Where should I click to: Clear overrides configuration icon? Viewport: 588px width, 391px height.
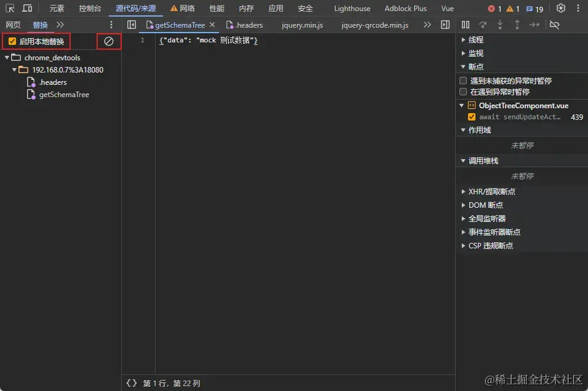coord(109,41)
